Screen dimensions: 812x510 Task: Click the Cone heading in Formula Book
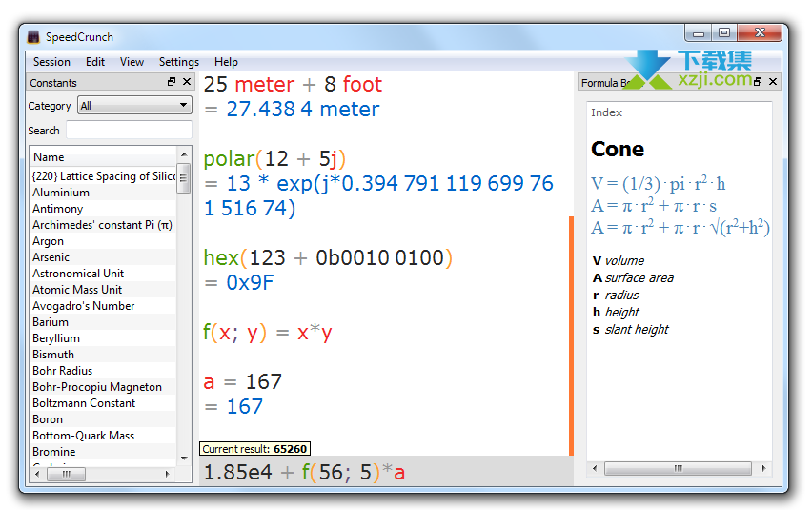tap(618, 149)
